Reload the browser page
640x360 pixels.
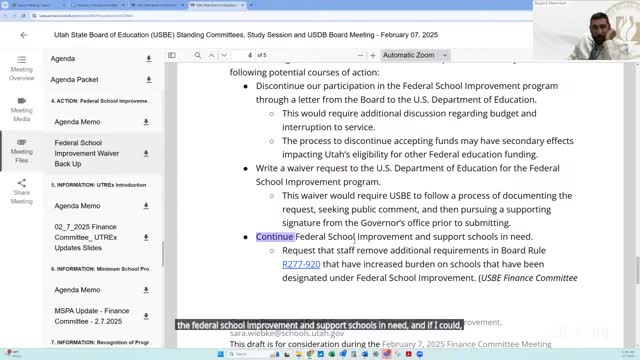pos(24,16)
